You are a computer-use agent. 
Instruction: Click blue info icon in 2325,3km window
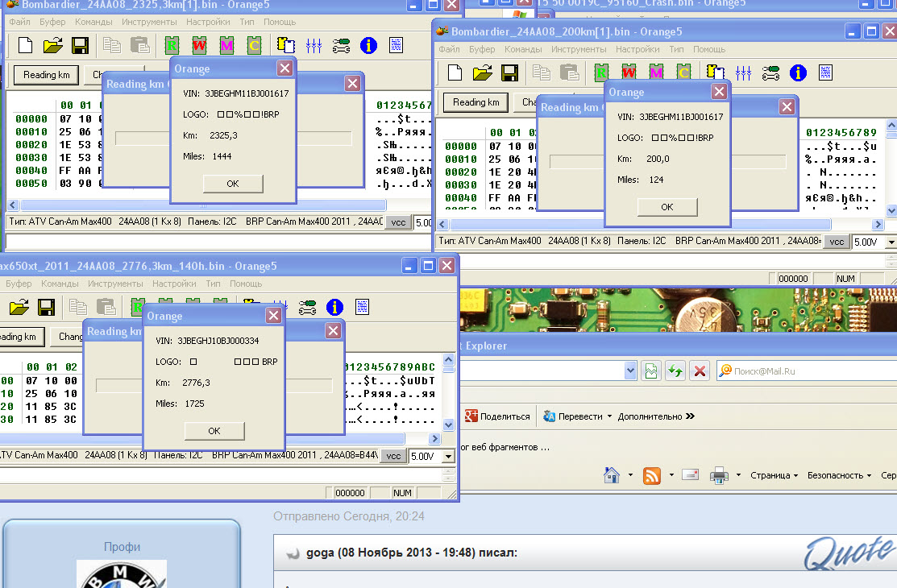pos(368,45)
